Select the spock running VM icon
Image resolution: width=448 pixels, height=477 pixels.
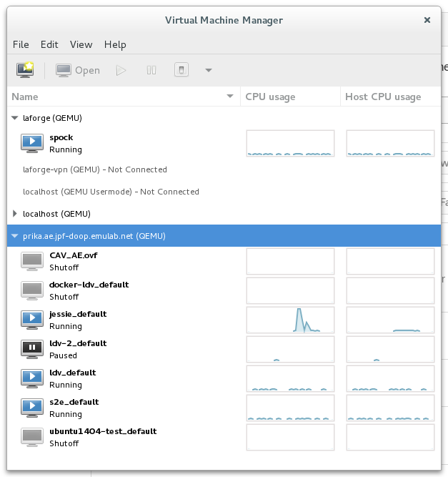[x=31, y=143]
